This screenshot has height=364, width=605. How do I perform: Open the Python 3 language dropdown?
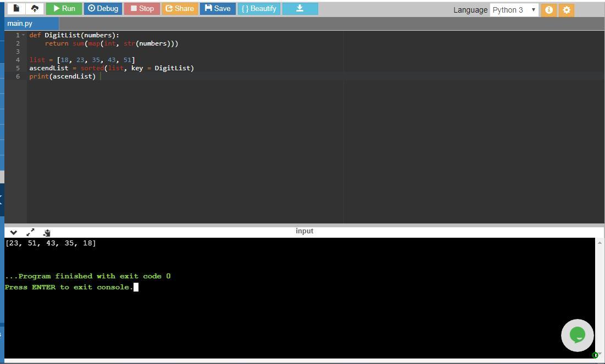click(x=514, y=10)
